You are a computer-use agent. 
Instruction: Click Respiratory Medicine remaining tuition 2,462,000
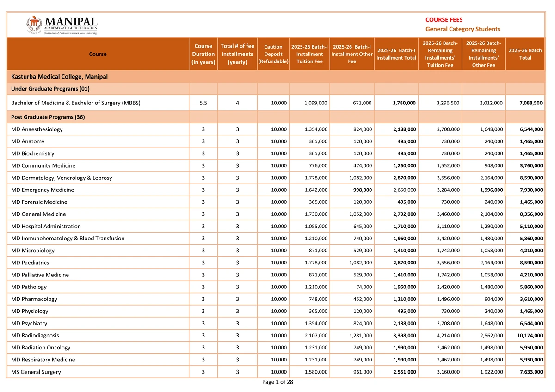pos(448,360)
